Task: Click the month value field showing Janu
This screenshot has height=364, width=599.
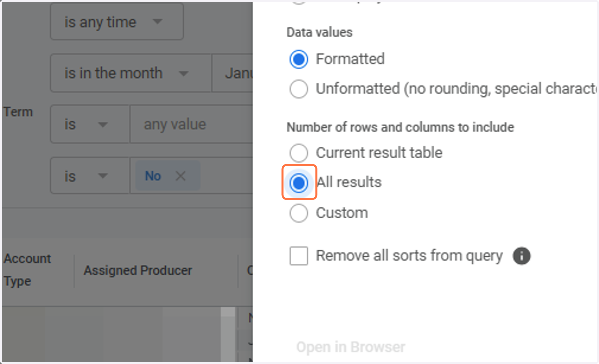Action: (x=233, y=73)
